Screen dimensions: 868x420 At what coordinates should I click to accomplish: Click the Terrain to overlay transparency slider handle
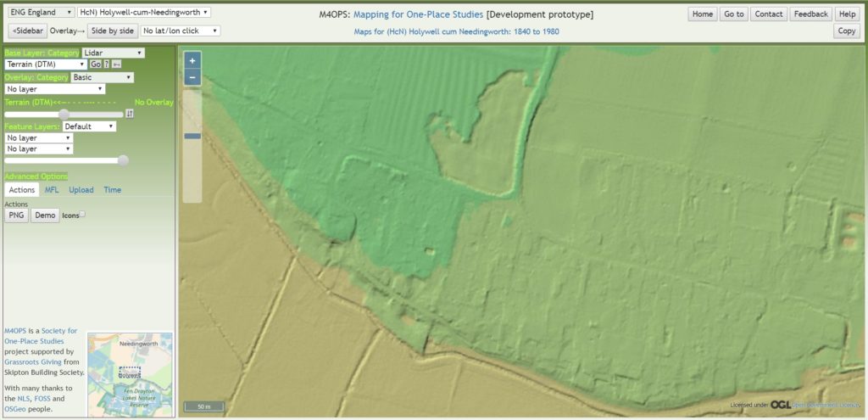64,115
